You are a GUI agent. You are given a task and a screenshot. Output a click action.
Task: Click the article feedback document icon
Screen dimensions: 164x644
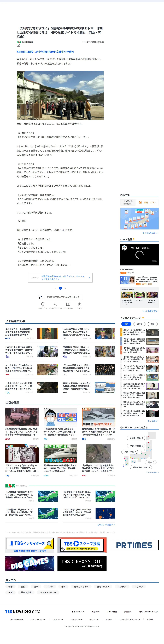pos(40,297)
